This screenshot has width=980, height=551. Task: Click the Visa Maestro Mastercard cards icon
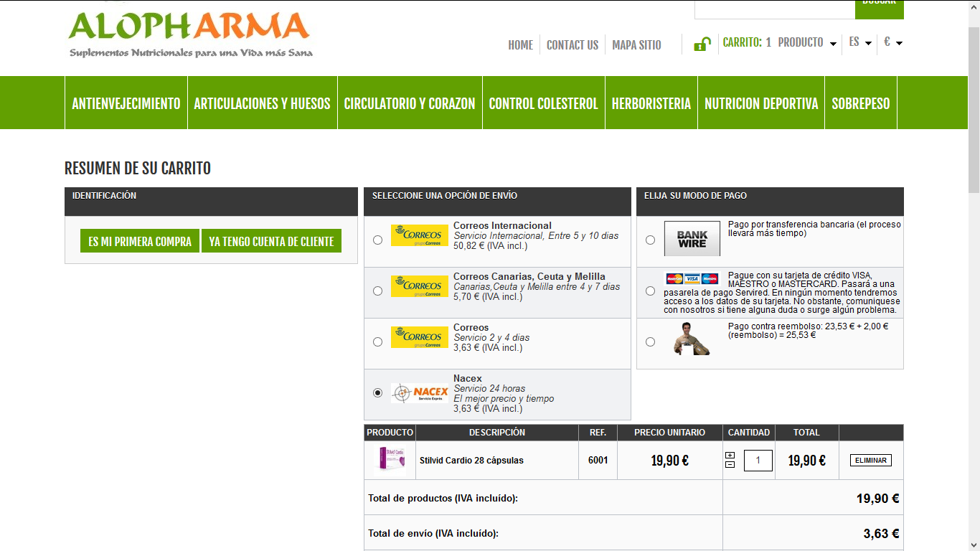pyautogui.click(x=692, y=278)
